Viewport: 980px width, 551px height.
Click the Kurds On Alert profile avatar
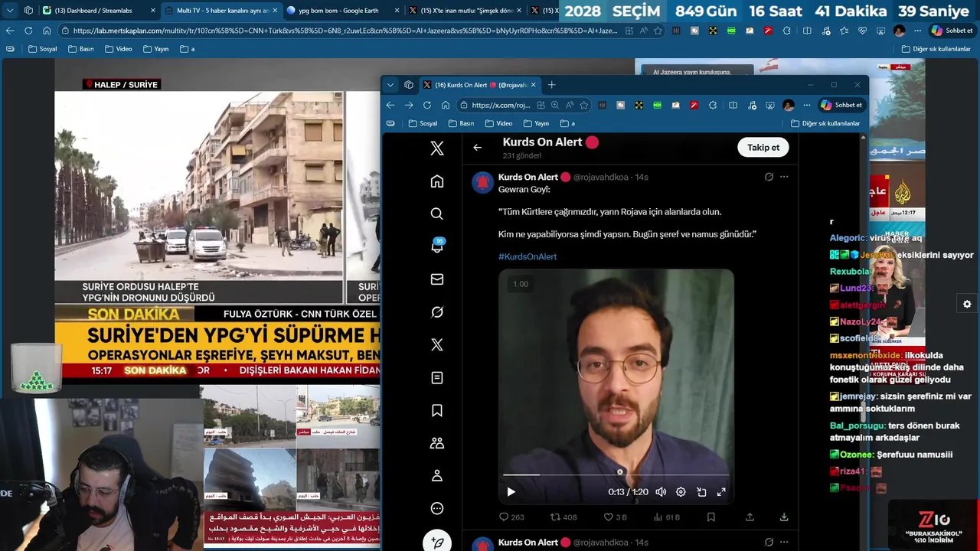point(482,182)
